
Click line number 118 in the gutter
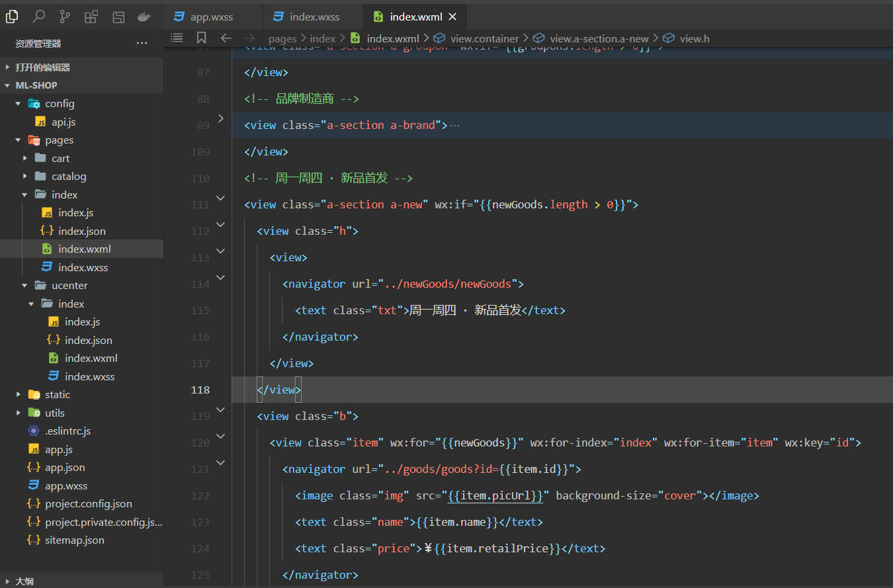click(x=200, y=390)
